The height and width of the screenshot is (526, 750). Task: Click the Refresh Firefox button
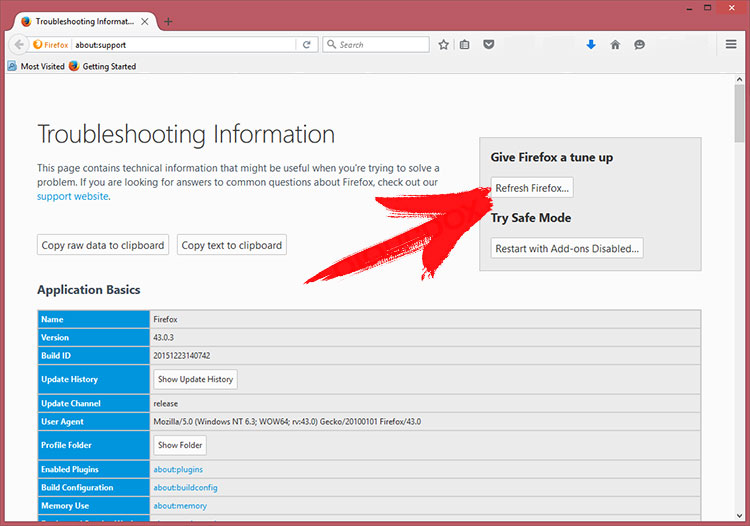[532, 188]
